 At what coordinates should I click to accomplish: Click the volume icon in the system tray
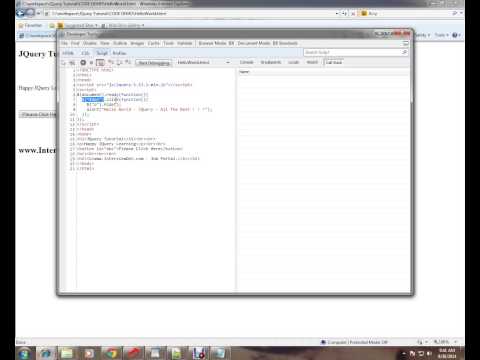429,353
